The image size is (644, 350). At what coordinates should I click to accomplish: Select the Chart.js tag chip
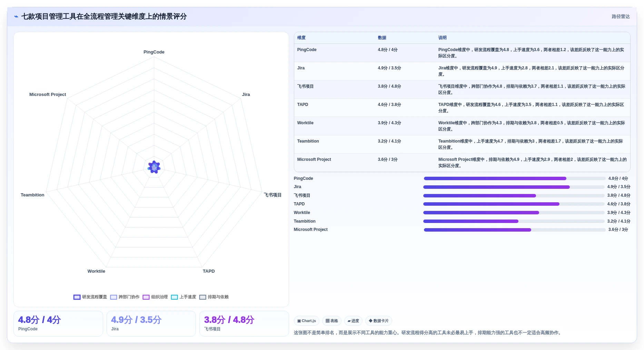307,321
